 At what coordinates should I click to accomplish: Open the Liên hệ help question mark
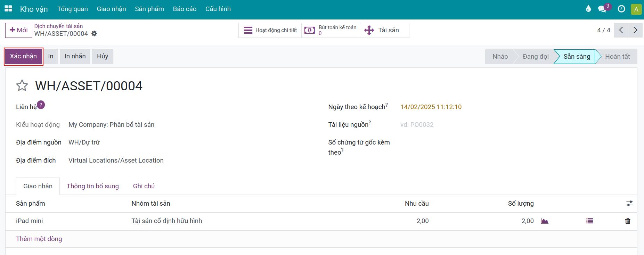[x=41, y=105]
